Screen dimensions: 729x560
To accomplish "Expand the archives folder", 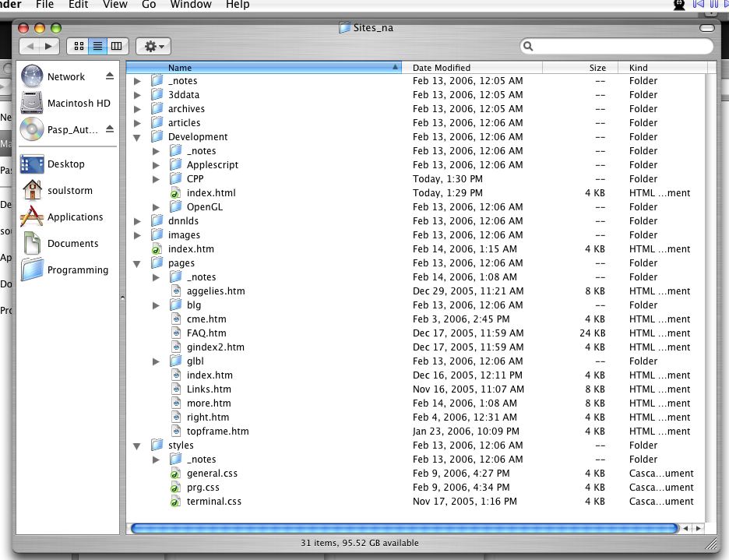I will pos(137,109).
